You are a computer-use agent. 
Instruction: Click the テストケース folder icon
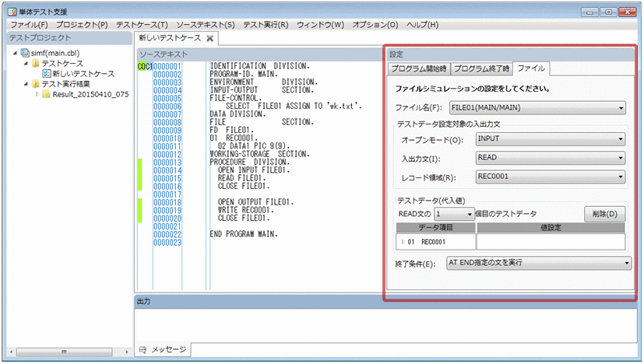coord(36,63)
